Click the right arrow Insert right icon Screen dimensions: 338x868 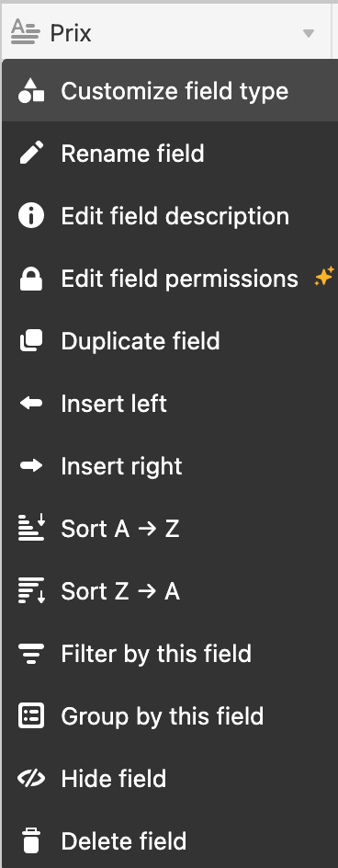31,466
